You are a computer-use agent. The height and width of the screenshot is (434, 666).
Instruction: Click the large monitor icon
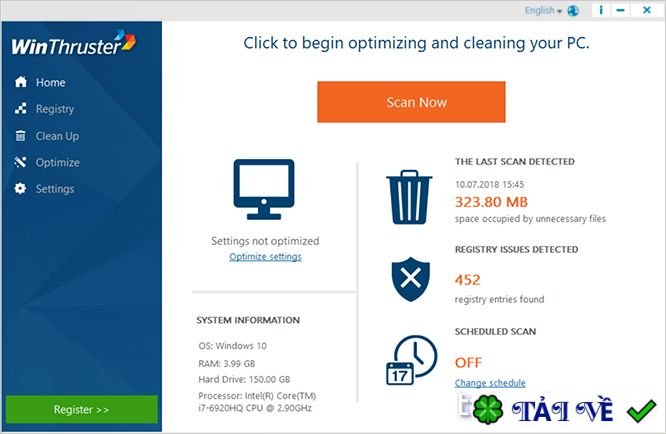[264, 189]
